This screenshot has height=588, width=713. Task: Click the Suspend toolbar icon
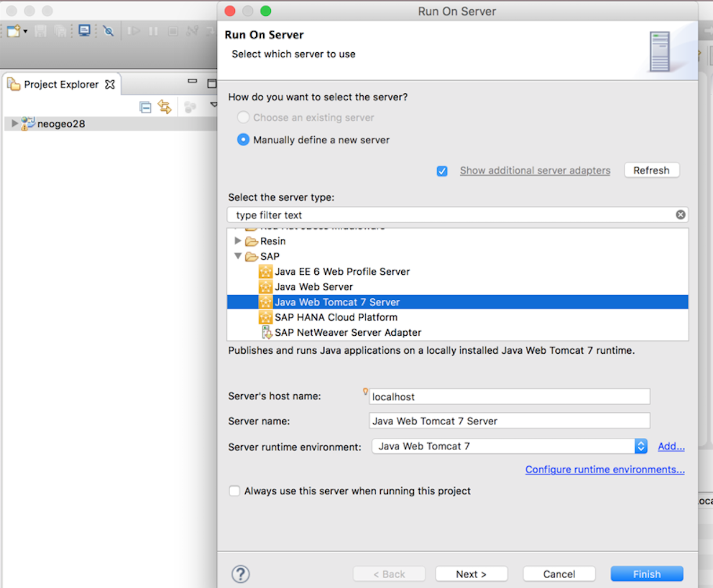153,31
